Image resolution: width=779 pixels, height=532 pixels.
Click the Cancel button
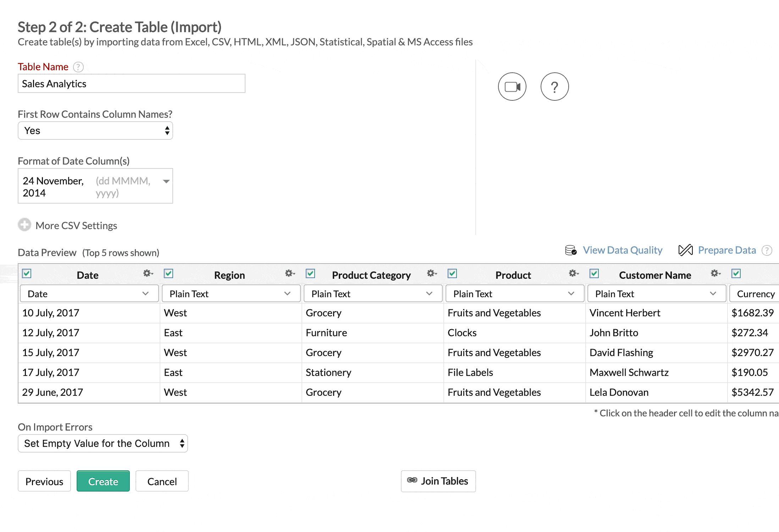tap(162, 481)
